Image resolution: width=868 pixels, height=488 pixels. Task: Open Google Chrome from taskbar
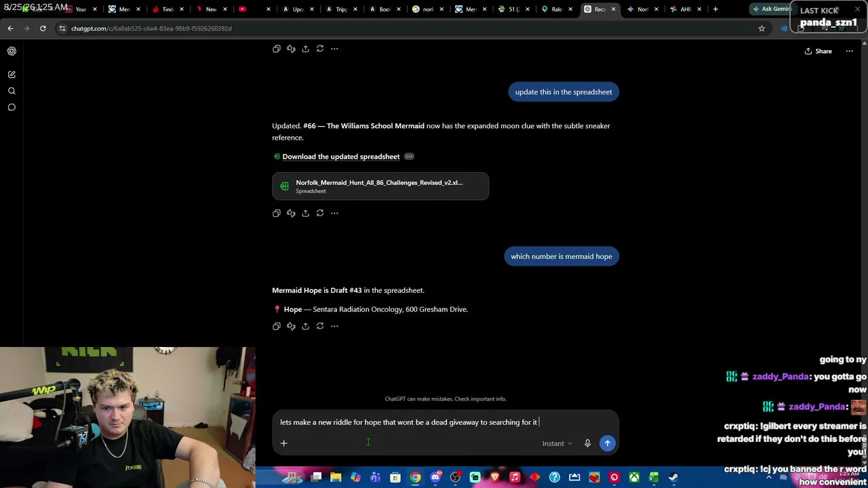[416, 478]
